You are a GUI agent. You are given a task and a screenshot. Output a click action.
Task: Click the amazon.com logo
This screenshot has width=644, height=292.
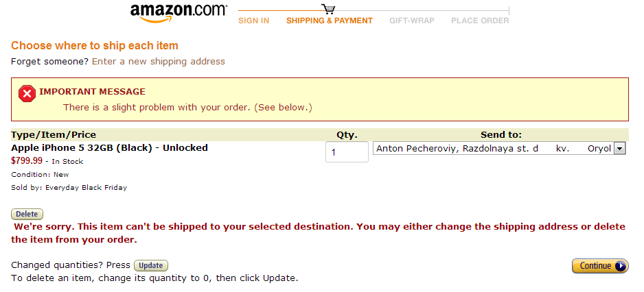(x=179, y=13)
